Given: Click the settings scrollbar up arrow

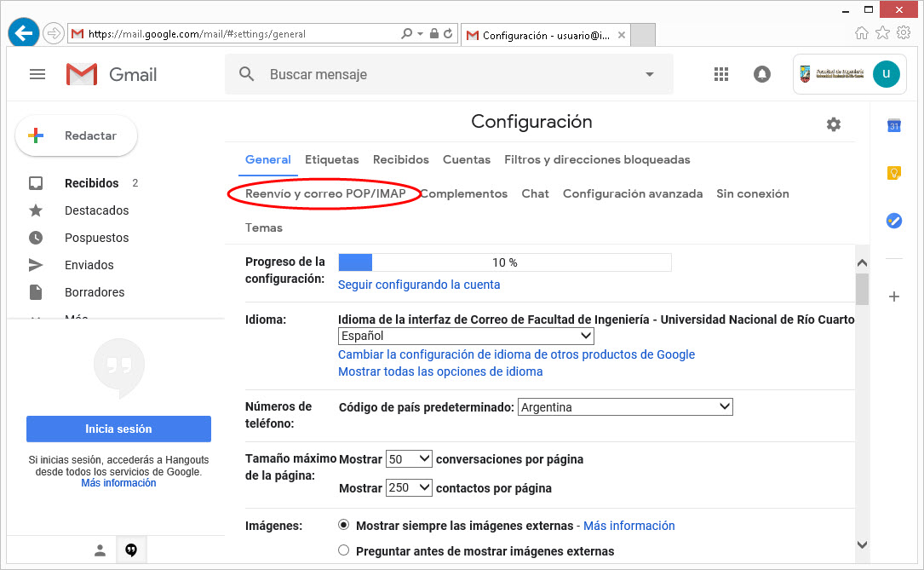Looking at the screenshot, I should click(862, 263).
